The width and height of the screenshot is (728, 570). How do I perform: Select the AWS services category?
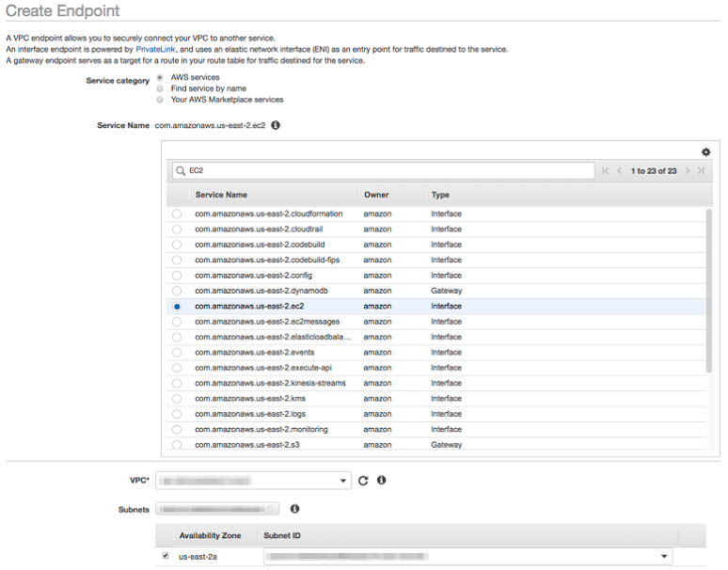click(160, 77)
